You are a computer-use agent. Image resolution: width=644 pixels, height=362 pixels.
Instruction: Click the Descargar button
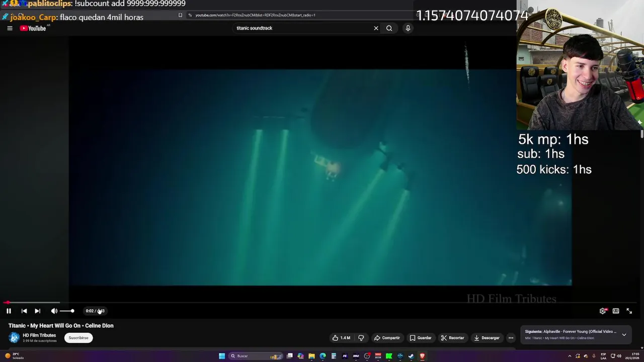click(x=487, y=338)
